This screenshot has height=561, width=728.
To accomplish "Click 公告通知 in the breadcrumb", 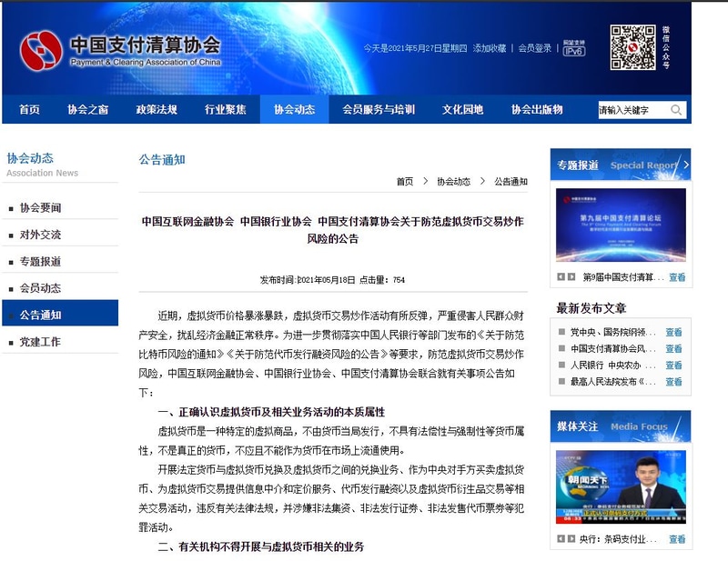I will (511, 182).
